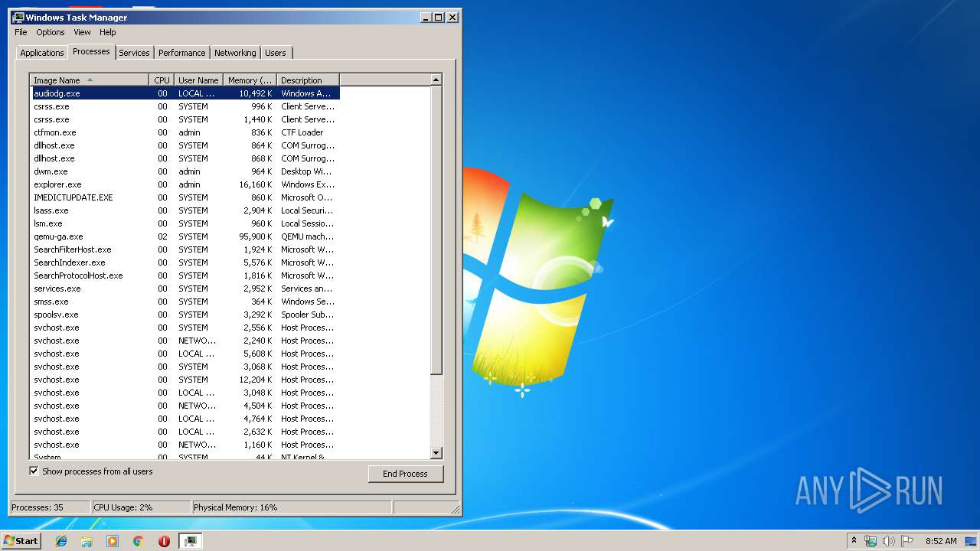Select the lsass.exe process
The image size is (980, 551).
[x=185, y=210]
